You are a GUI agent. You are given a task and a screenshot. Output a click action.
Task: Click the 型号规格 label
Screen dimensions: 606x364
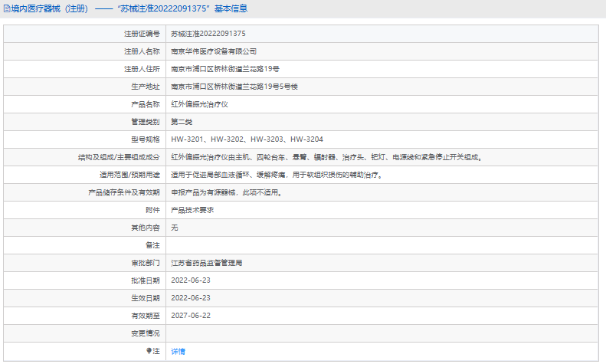coord(146,139)
